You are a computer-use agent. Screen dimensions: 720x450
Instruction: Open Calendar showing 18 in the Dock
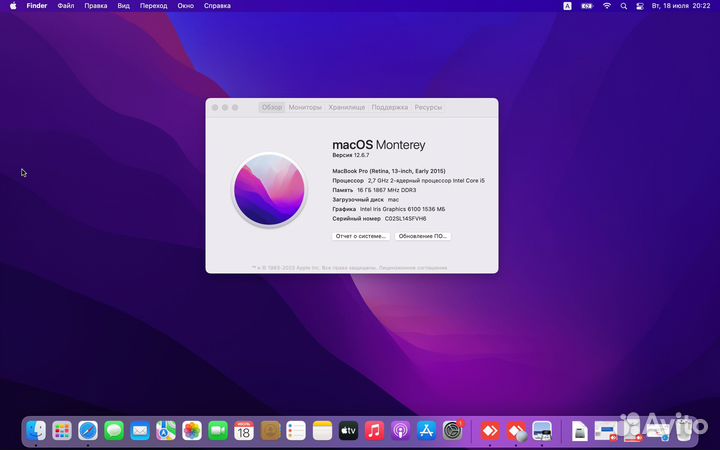coord(244,431)
